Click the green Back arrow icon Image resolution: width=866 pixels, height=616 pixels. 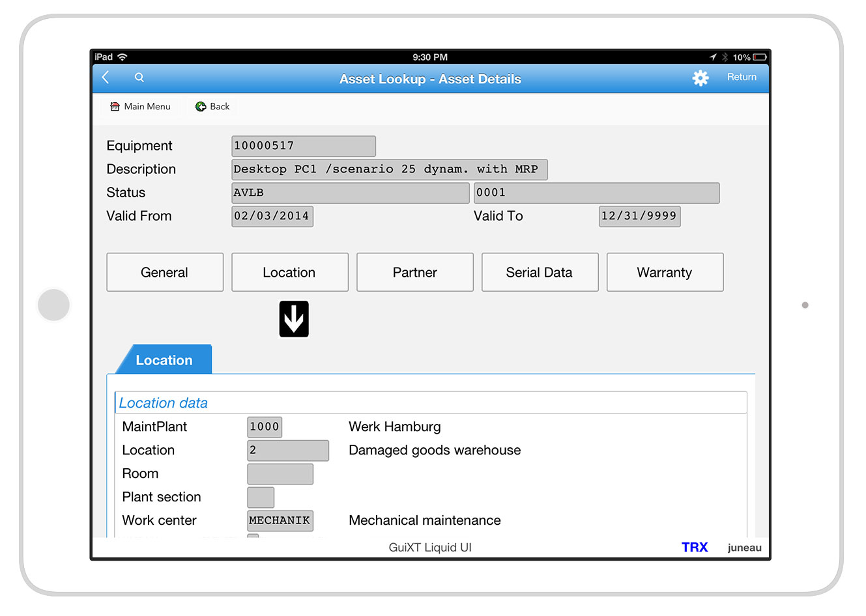(201, 107)
